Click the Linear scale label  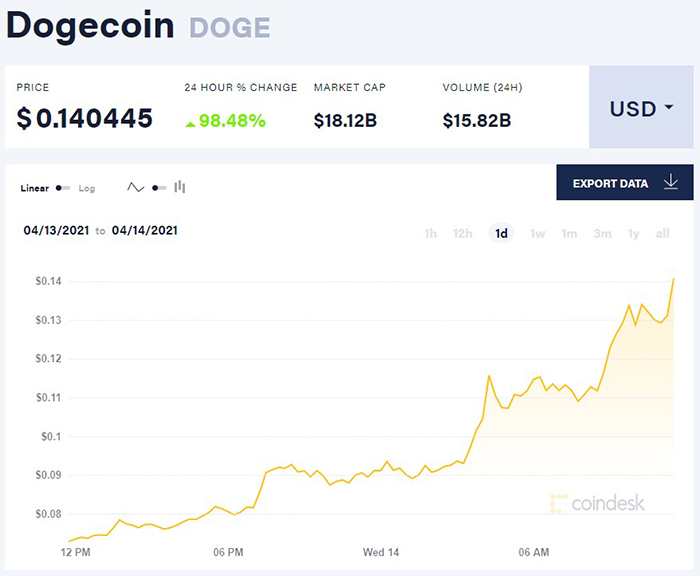(35, 188)
